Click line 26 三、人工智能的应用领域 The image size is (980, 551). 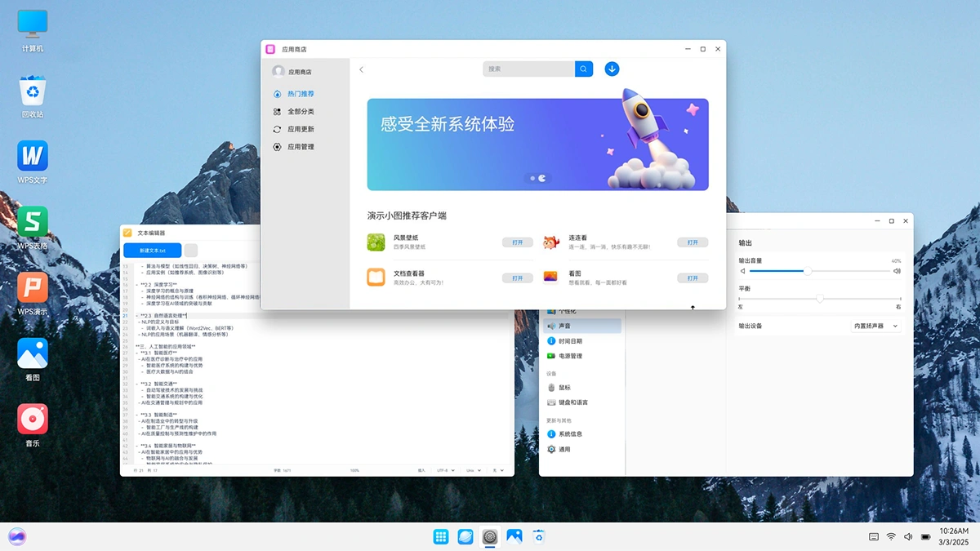pos(166,346)
